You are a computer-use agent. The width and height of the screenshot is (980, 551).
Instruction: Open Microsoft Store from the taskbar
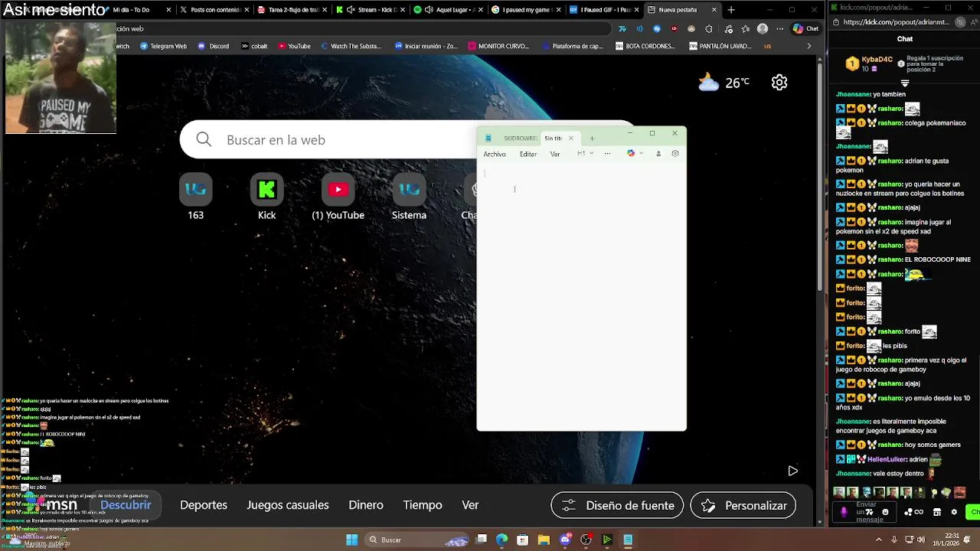[x=522, y=540]
